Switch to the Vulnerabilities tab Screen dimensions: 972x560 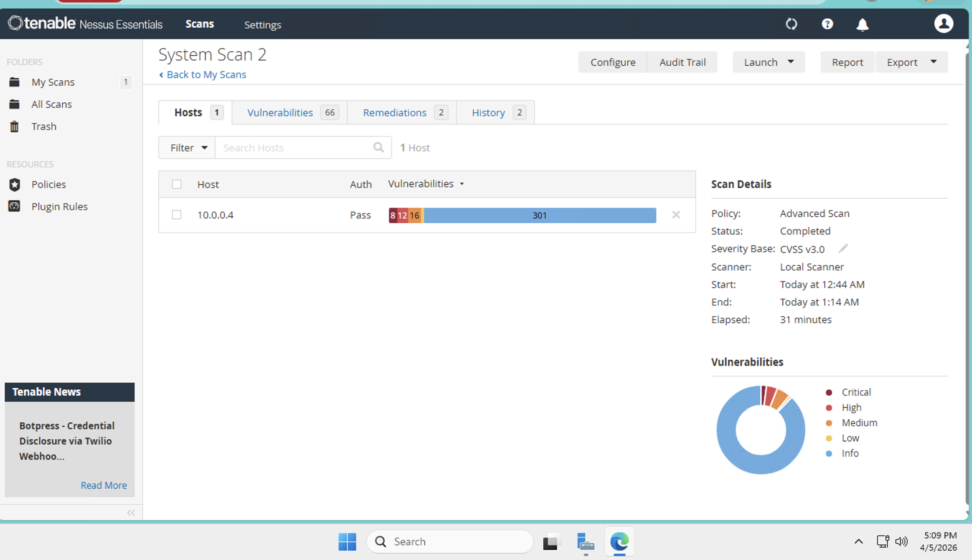click(280, 113)
